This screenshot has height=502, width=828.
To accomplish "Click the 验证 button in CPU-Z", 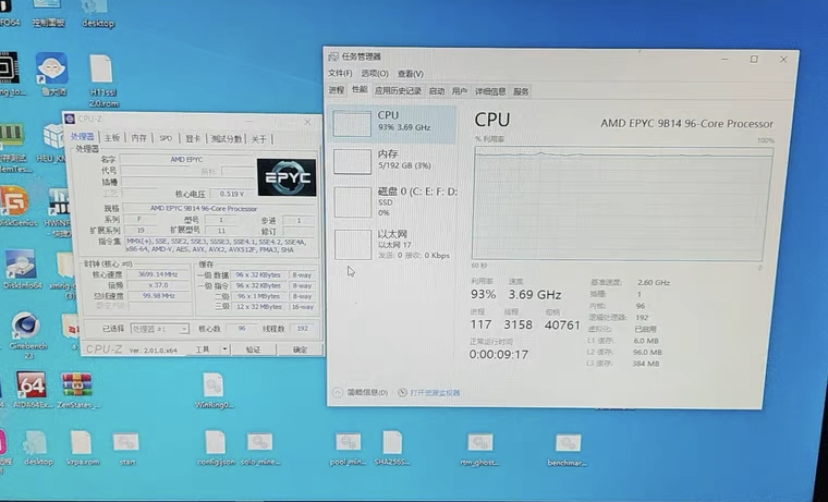I will tap(253, 350).
